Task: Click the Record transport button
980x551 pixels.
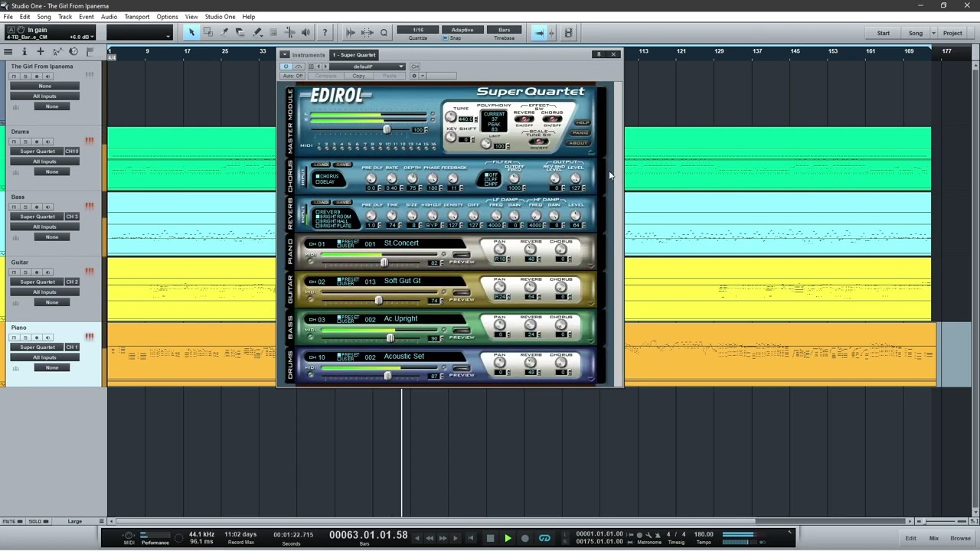Action: (x=525, y=539)
